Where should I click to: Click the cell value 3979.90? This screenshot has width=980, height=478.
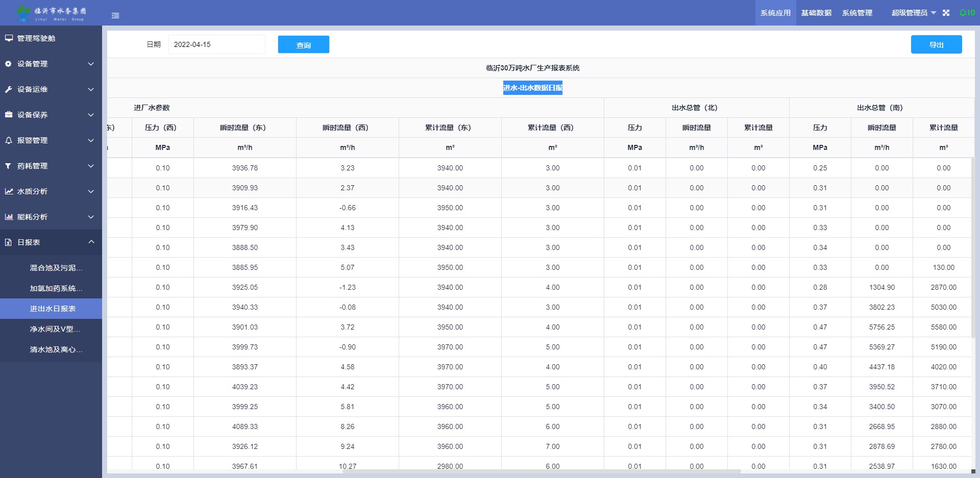pyautogui.click(x=244, y=228)
